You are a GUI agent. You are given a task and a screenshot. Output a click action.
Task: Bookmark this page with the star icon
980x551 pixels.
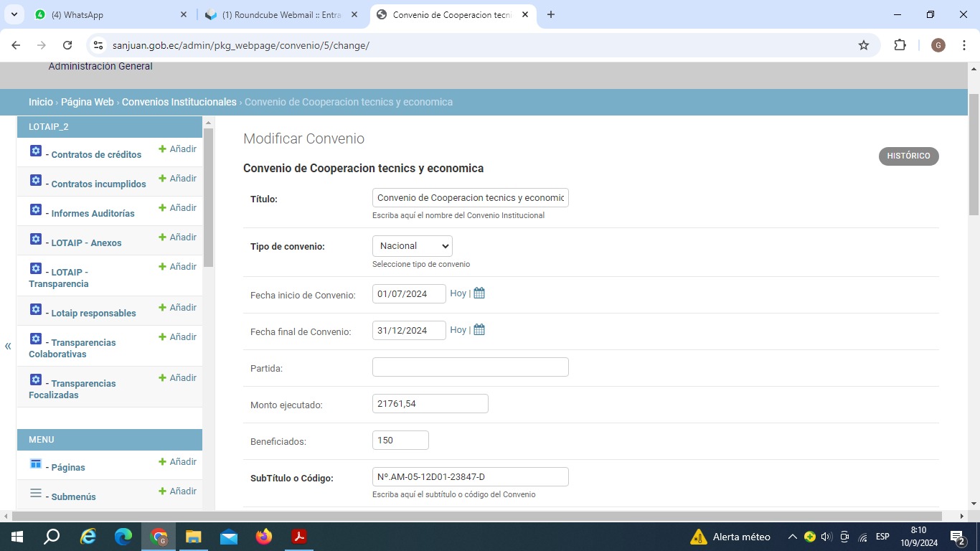click(x=864, y=45)
